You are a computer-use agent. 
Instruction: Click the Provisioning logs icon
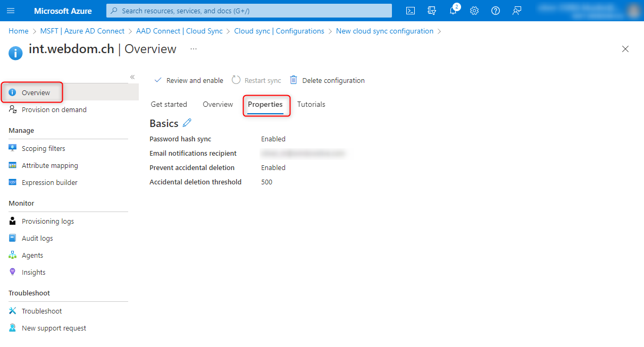(x=13, y=221)
